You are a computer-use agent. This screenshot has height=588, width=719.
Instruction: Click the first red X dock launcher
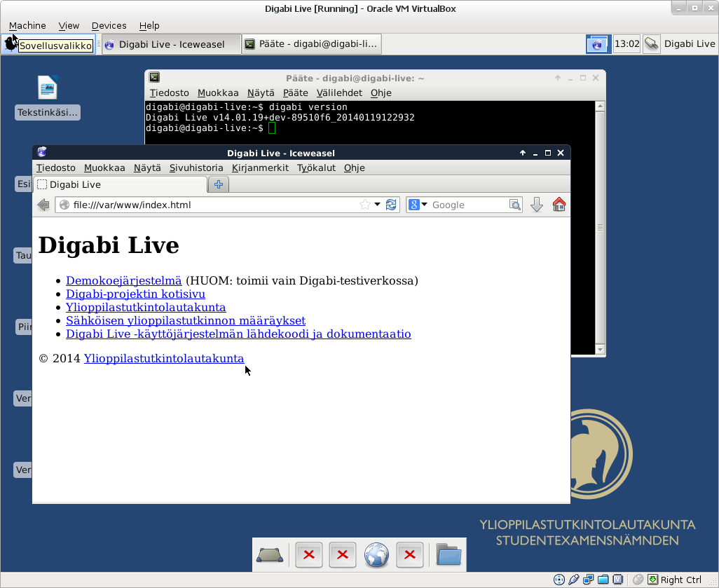point(308,555)
